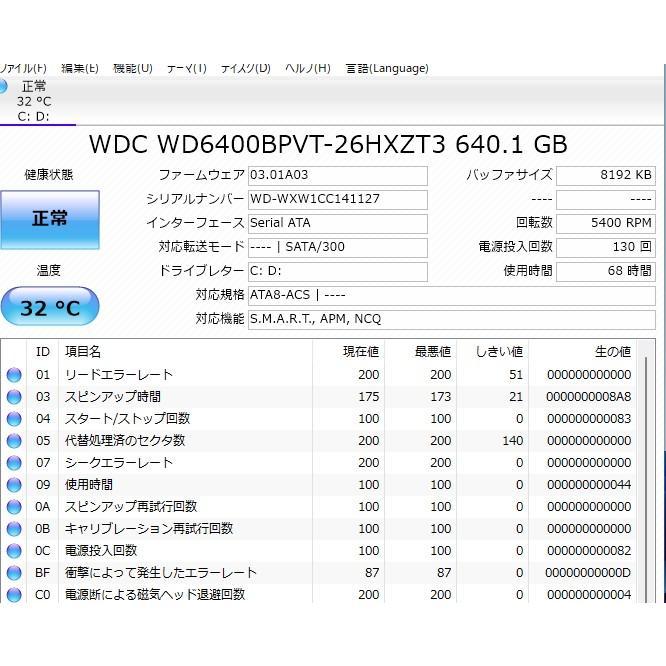Click the ID column header
Viewport: 666px width, 666px height.
[x=43, y=352]
